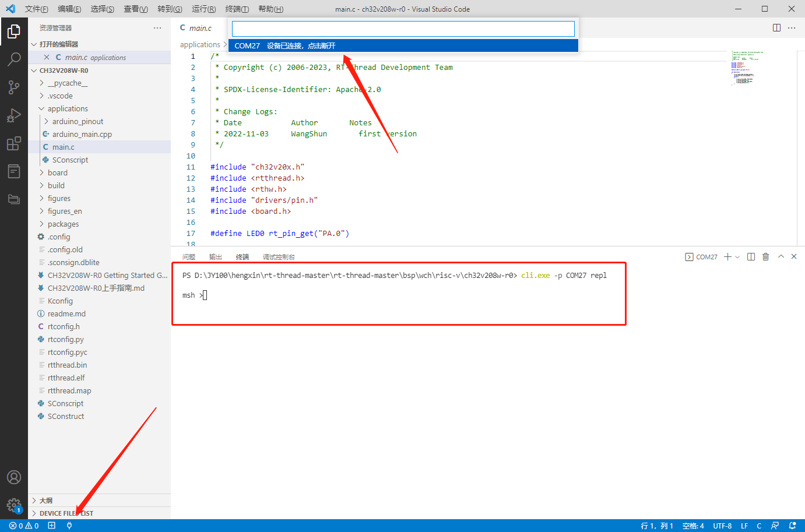Open the Extensions view icon
805x532 pixels.
click(x=14, y=143)
